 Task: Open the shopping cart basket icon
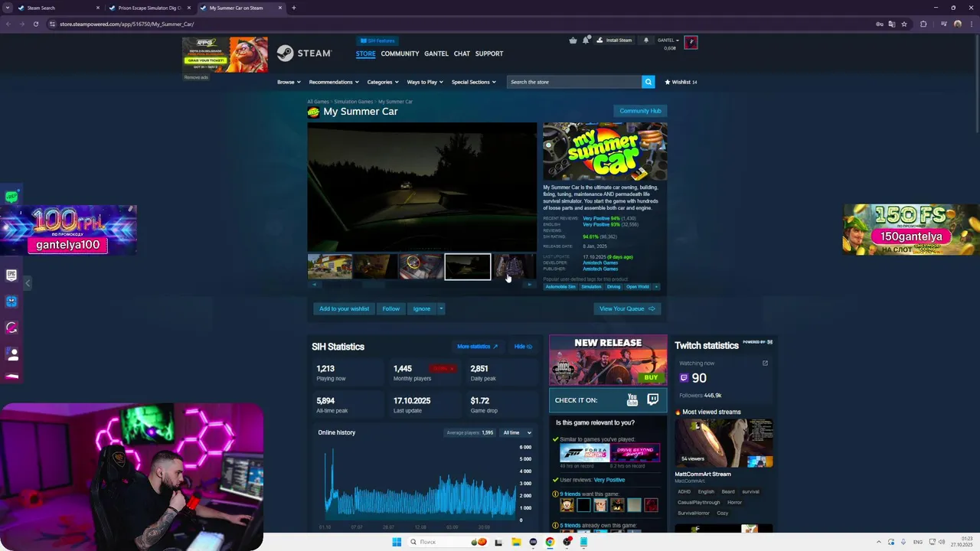573,40
